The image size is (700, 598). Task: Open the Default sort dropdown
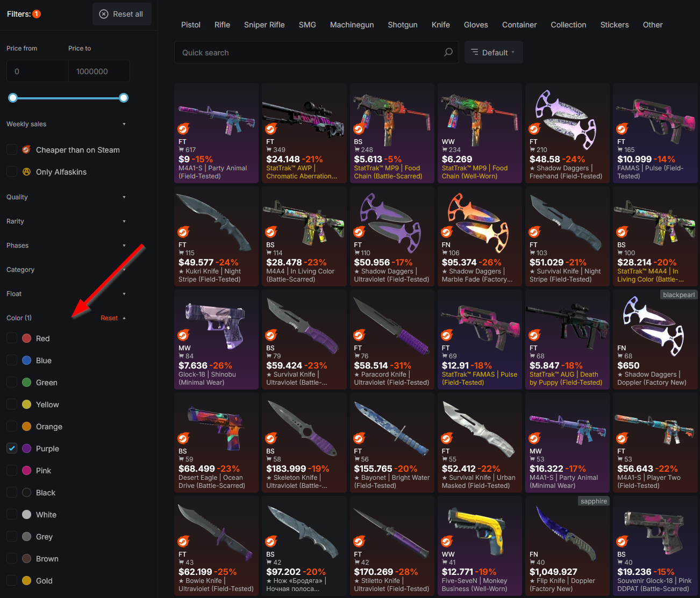pos(494,52)
